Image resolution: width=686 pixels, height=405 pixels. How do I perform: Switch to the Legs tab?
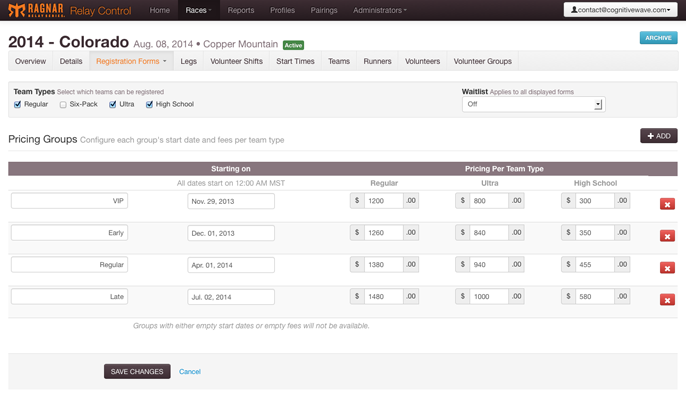tap(189, 61)
